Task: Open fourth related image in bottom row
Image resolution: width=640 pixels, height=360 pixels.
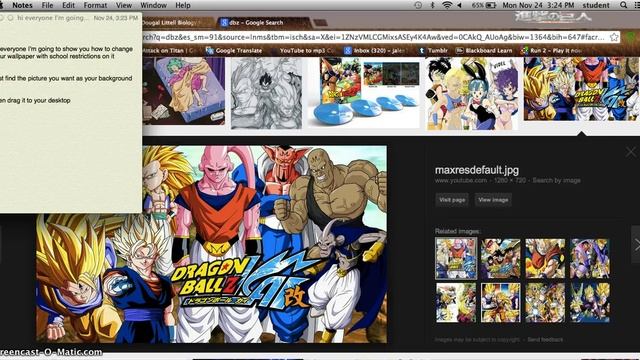Action: [x=590, y=303]
